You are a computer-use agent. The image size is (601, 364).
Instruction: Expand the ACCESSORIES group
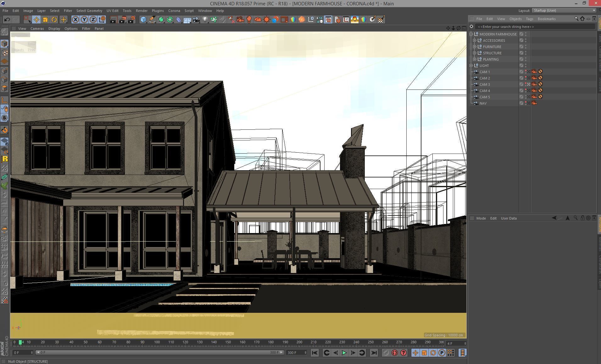(475, 40)
